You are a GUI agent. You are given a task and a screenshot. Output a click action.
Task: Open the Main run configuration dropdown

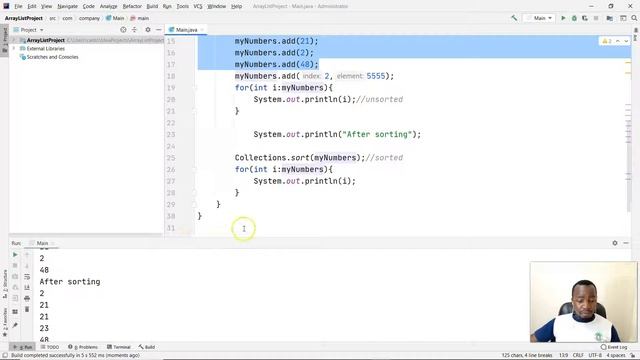[540, 18]
